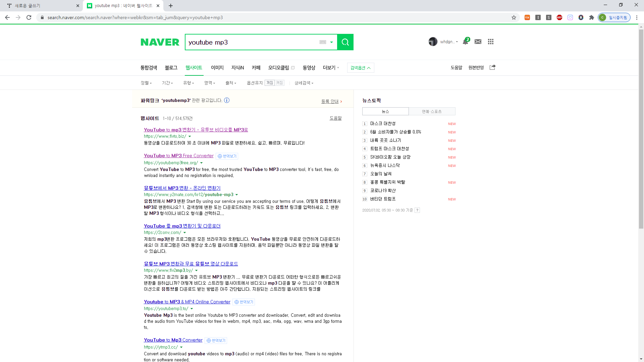Switch to the 동영상 tab
Screen dimensions: 644x362
(309, 68)
